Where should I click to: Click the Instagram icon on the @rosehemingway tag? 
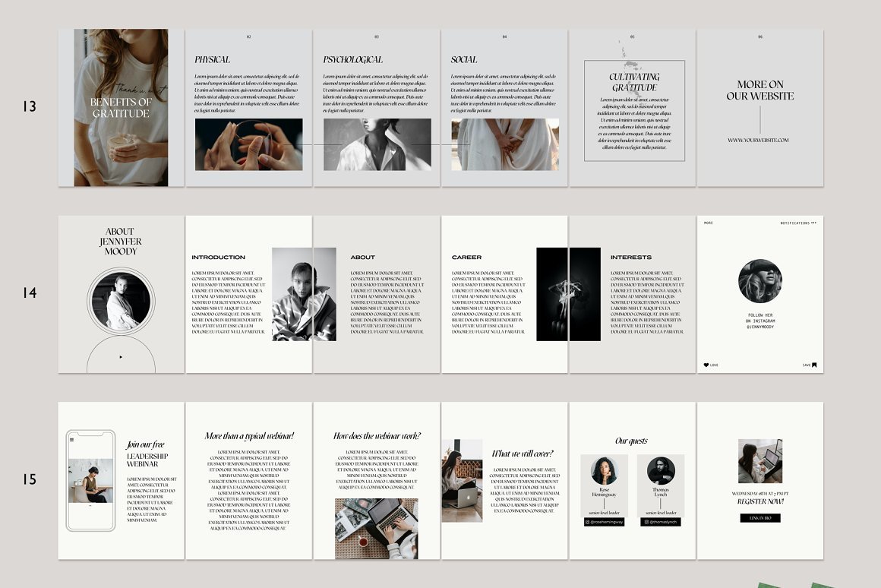click(587, 522)
